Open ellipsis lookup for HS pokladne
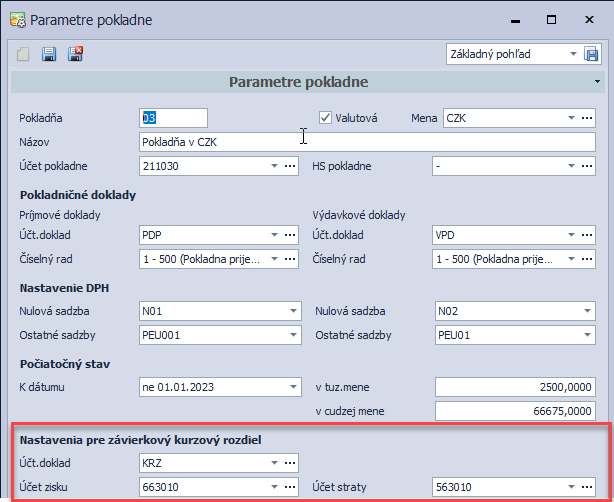This screenshot has width=614, height=502. (x=588, y=166)
